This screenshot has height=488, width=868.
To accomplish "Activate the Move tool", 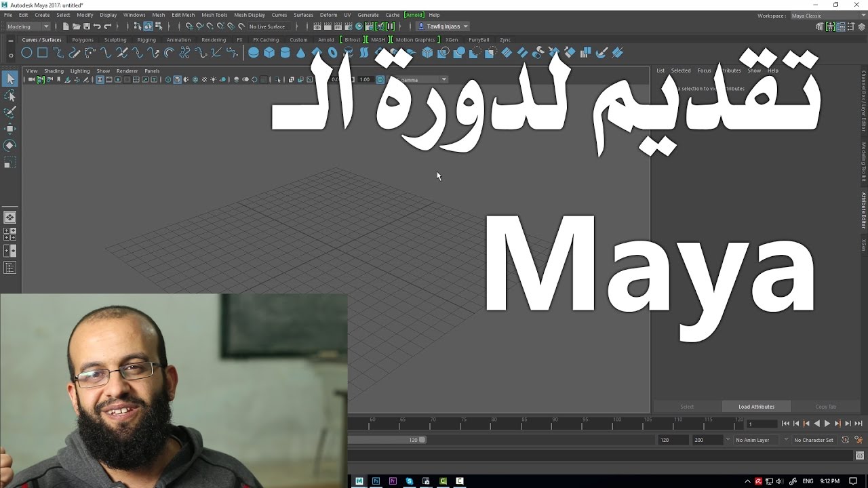I will click(x=9, y=129).
